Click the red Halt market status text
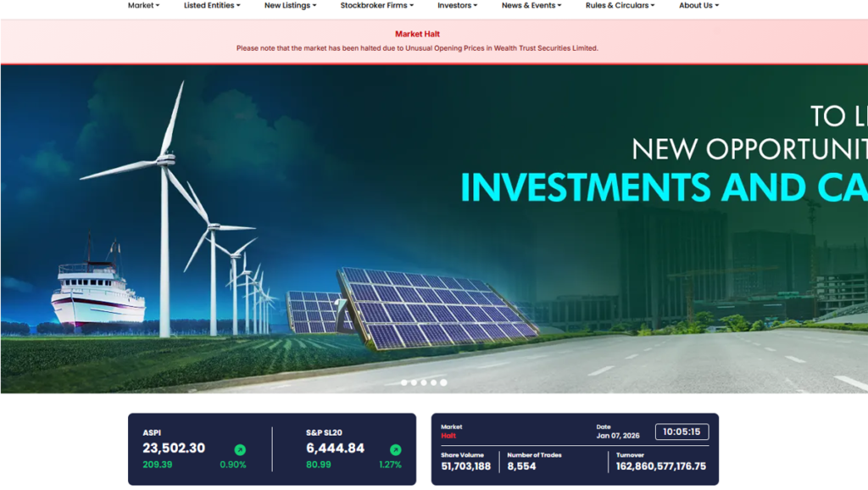 pyautogui.click(x=448, y=436)
